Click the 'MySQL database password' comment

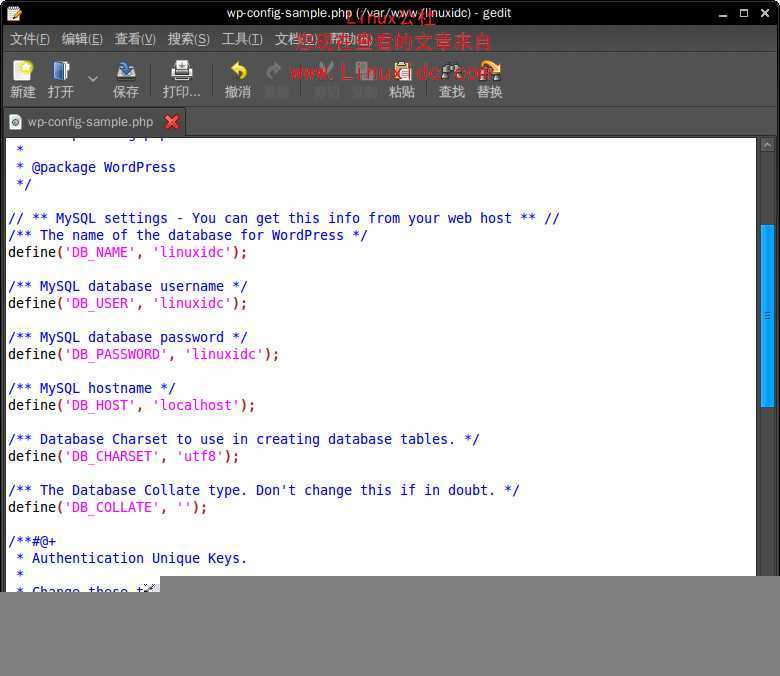click(x=127, y=337)
